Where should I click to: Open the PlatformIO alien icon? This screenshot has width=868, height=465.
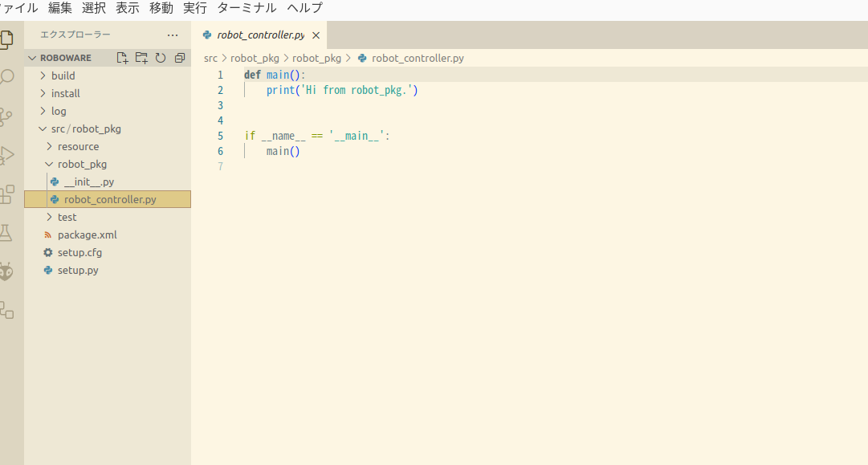pos(6,271)
